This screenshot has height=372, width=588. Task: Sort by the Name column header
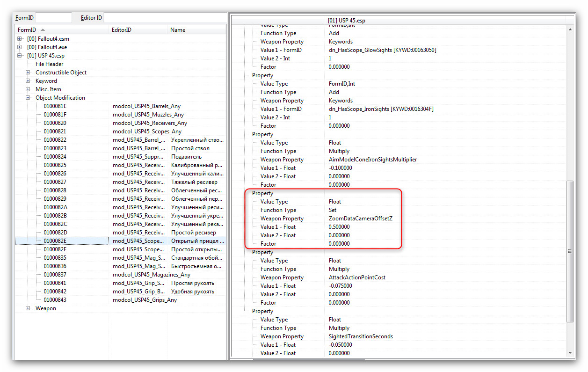[x=196, y=30]
